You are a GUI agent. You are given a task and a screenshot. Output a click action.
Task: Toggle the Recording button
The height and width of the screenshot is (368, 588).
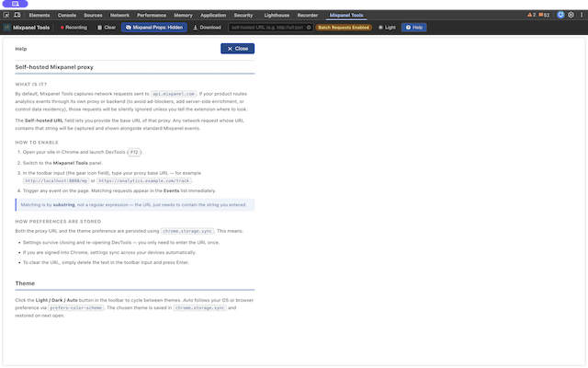click(73, 28)
